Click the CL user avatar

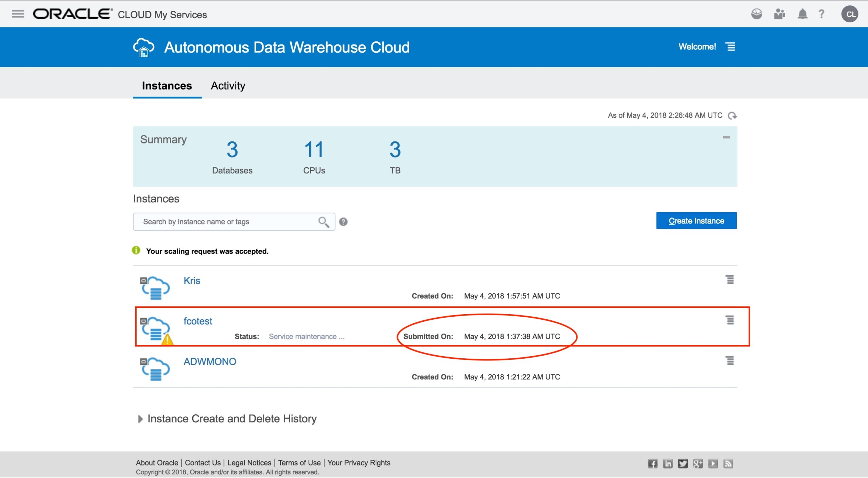coord(850,14)
